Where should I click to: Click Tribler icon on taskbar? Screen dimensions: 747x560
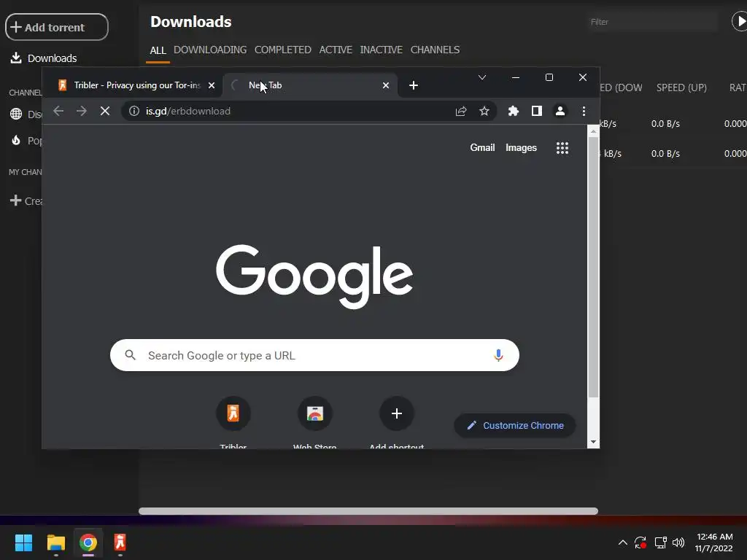[x=120, y=542]
